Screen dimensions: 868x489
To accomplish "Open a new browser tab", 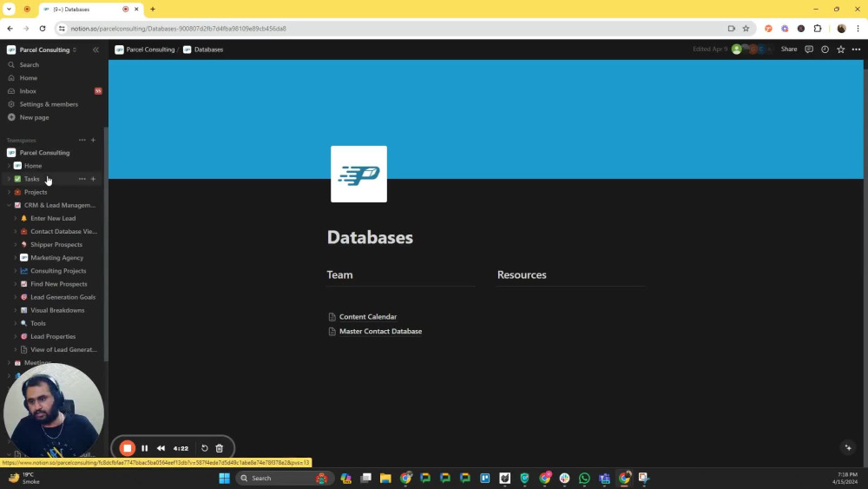I will [x=153, y=9].
